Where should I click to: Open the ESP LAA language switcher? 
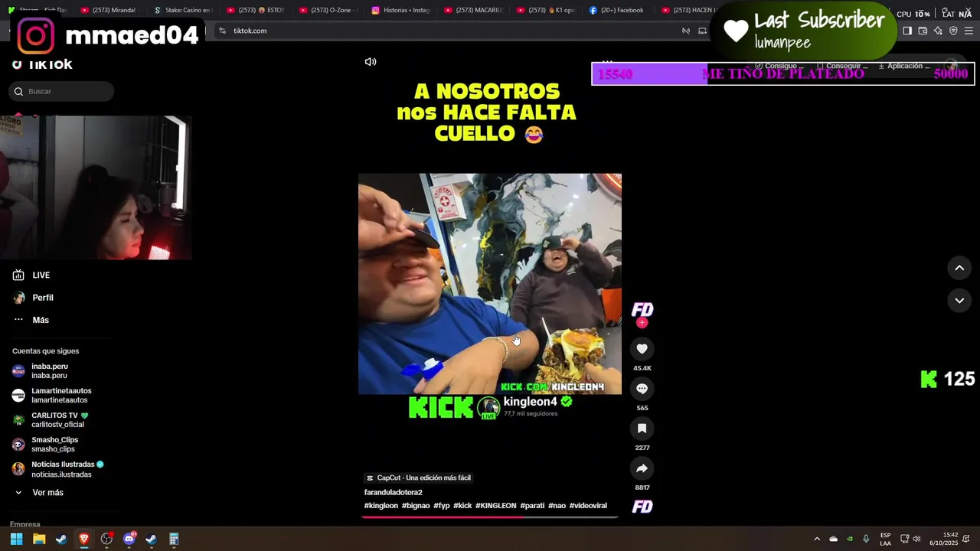pyautogui.click(x=885, y=540)
